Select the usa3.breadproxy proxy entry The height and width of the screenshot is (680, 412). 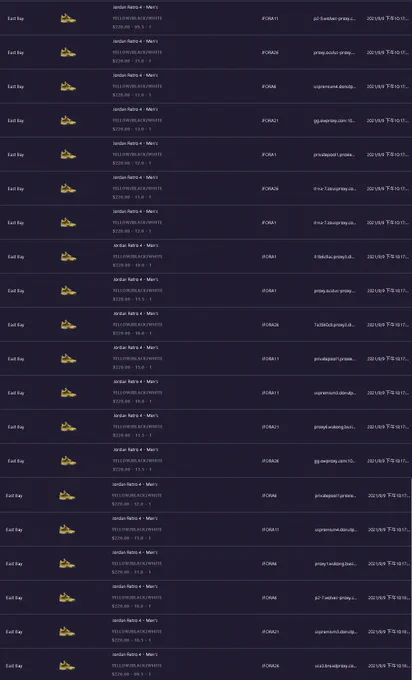pyautogui.click(x=336, y=666)
